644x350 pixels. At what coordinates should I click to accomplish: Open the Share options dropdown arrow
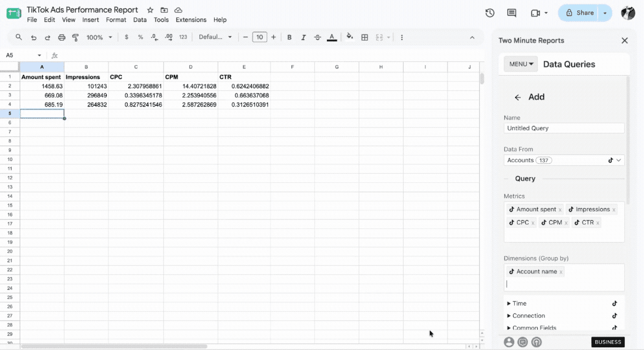click(x=605, y=13)
